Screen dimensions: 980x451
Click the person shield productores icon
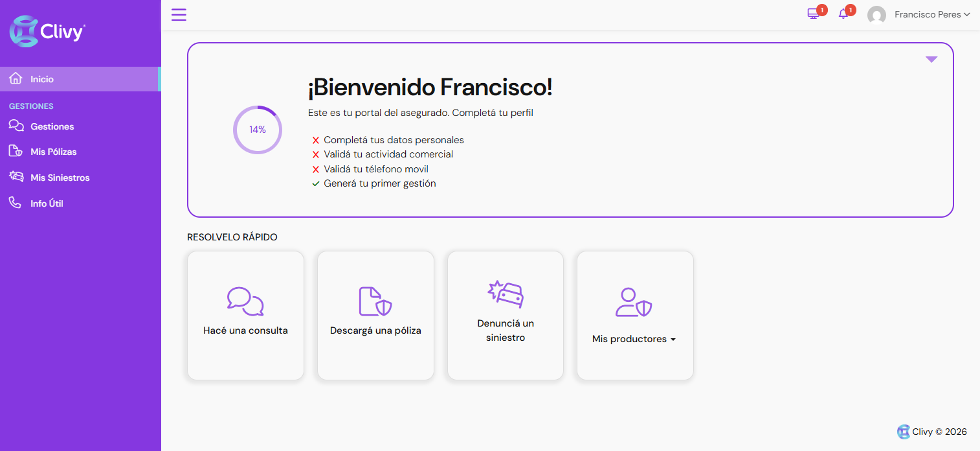coord(634,302)
